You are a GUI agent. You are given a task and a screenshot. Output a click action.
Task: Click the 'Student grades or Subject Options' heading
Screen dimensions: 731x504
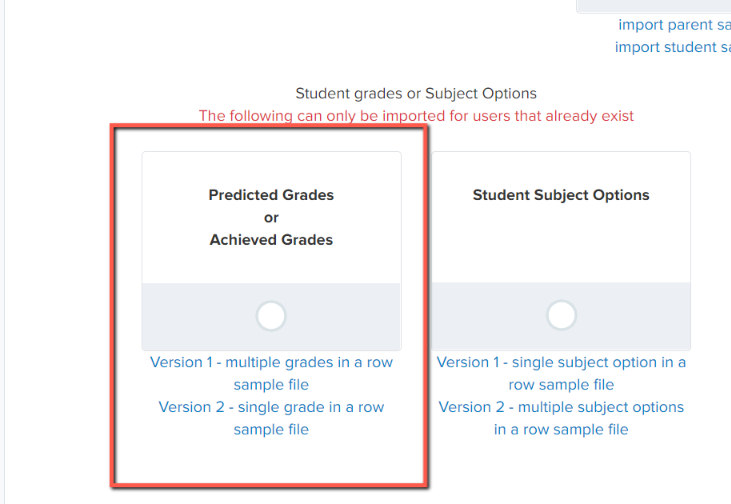416,93
